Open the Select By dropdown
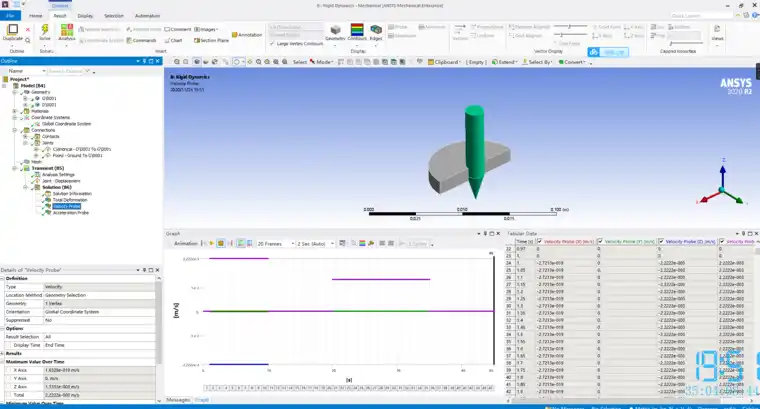Image resolution: width=760 pixels, height=409 pixels. pyautogui.click(x=537, y=62)
